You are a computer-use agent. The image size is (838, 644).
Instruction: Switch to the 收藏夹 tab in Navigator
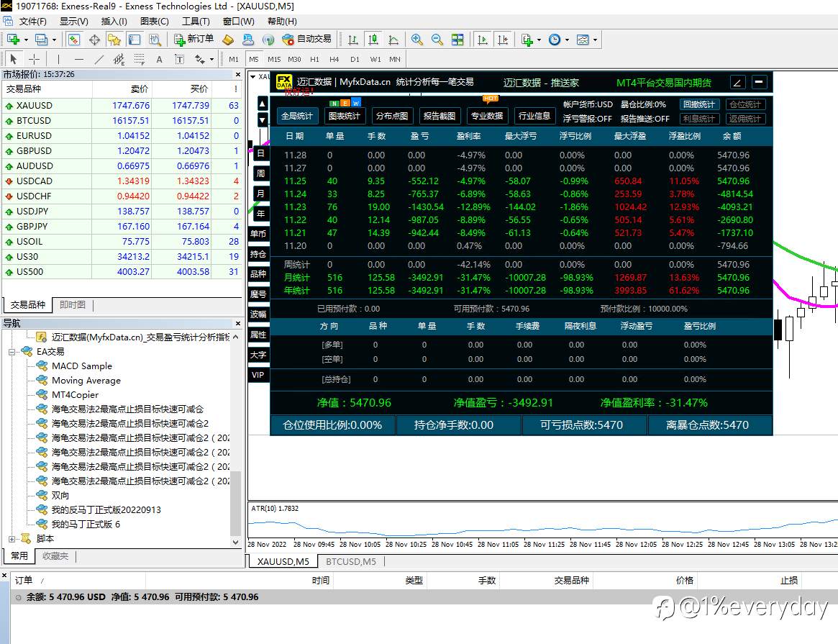tap(55, 555)
